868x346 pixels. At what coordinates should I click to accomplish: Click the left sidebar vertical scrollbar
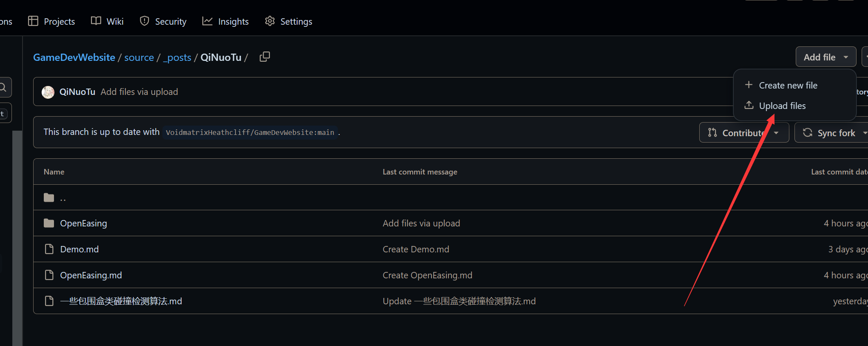pos(17,238)
